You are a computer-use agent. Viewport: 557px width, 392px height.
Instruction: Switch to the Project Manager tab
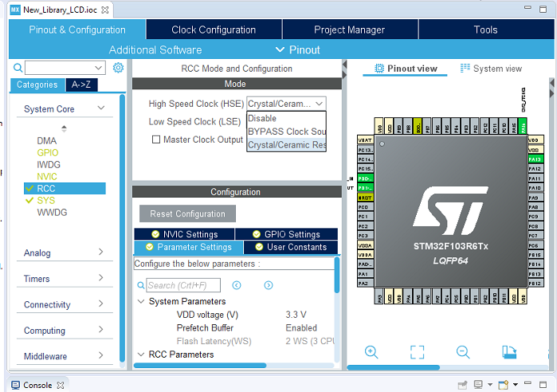pos(350,29)
